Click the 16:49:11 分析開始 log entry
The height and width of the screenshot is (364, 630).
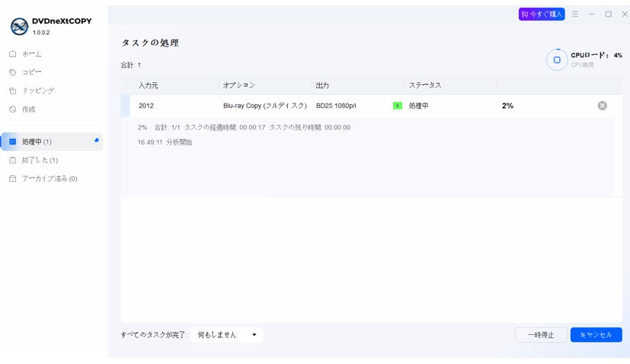click(165, 142)
